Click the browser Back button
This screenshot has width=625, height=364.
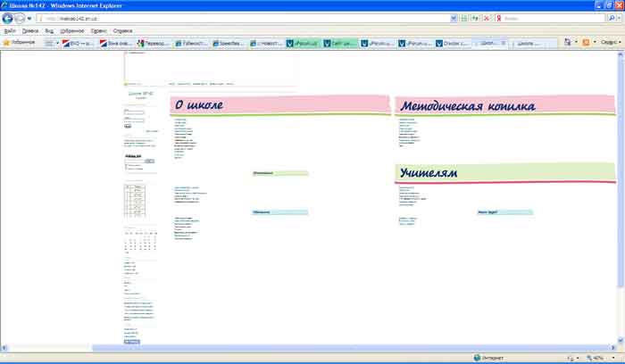[9, 18]
